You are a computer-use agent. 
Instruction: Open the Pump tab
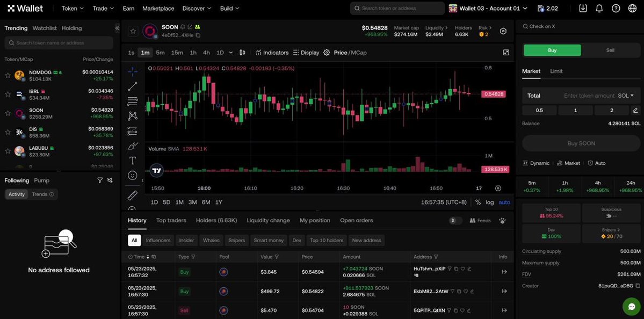pyautogui.click(x=41, y=180)
